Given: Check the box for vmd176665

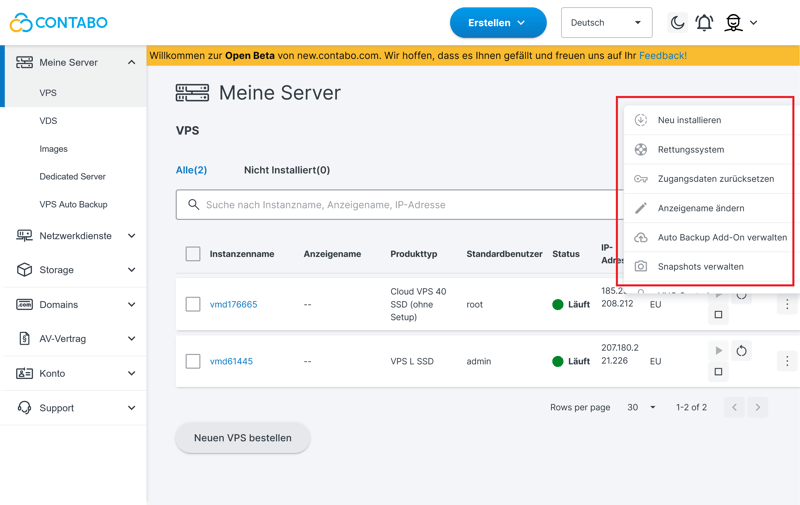Looking at the screenshot, I should tap(193, 304).
